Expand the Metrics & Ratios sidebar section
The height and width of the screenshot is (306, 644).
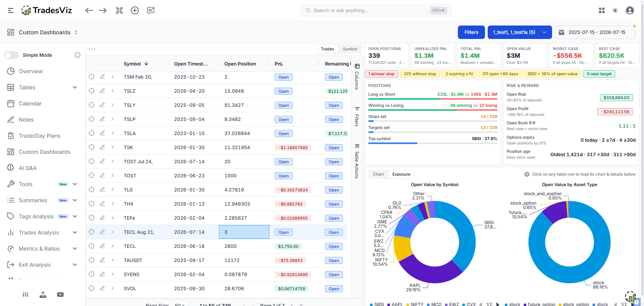coord(75,249)
